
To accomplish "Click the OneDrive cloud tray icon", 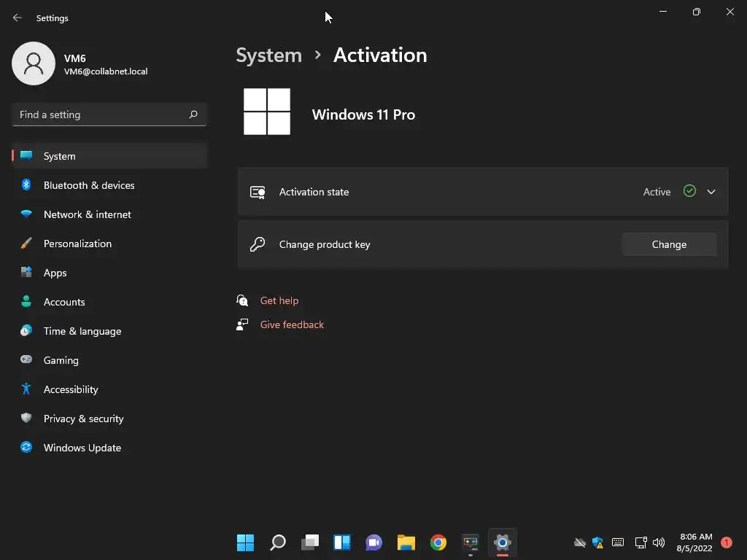I will coord(580,542).
